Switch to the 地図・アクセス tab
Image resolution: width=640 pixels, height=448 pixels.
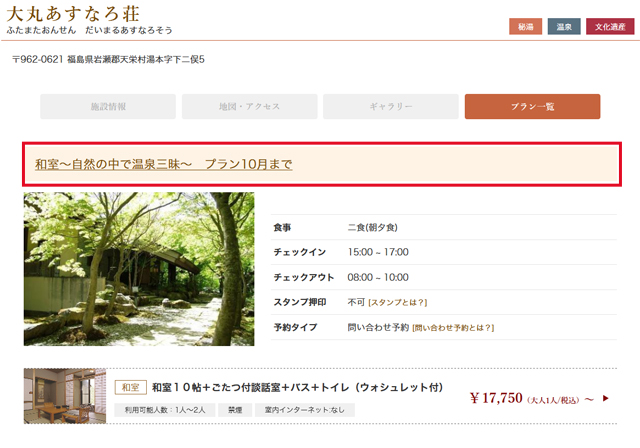(250, 106)
